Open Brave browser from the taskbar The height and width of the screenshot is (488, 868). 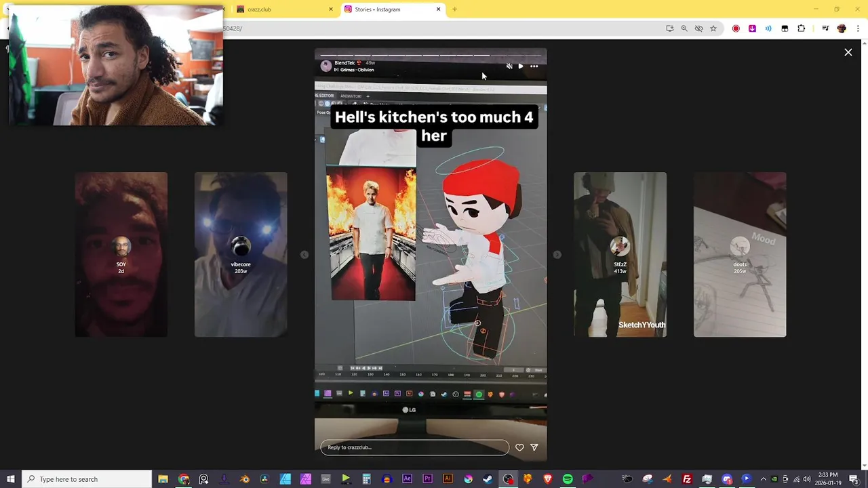[x=548, y=479]
